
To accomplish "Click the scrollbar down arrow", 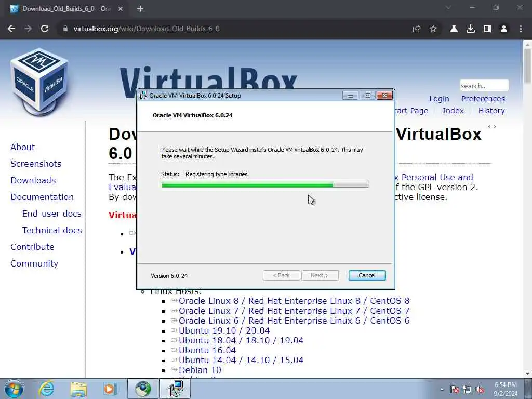I will 527,374.
